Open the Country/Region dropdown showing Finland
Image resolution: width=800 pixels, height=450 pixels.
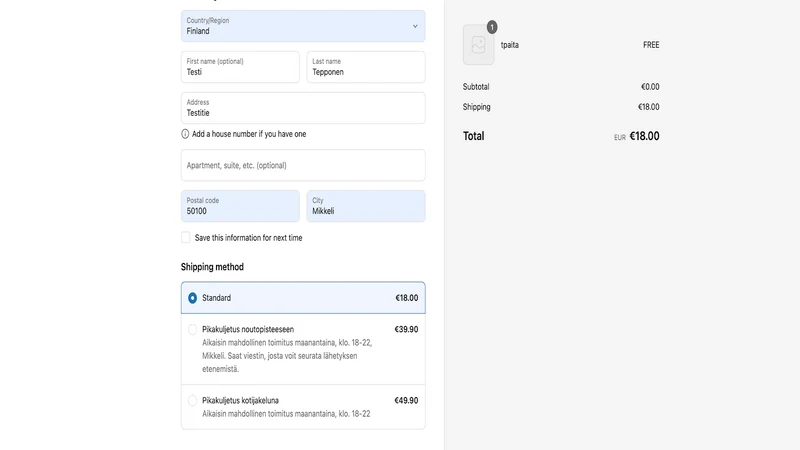pyautogui.click(x=303, y=26)
